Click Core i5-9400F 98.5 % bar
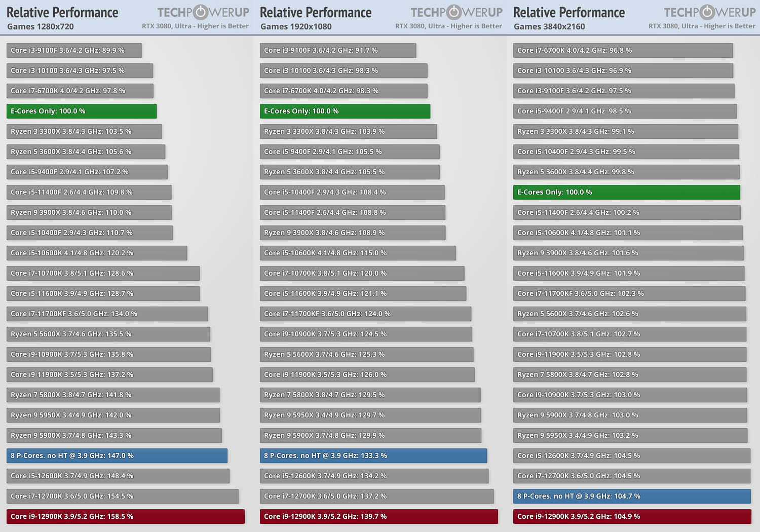This screenshot has height=532, width=760. (x=625, y=111)
